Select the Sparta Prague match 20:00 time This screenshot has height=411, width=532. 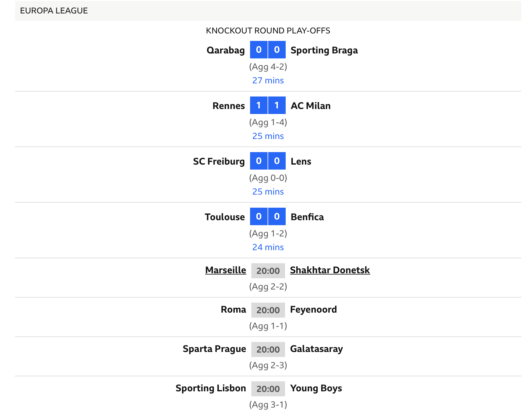268,349
